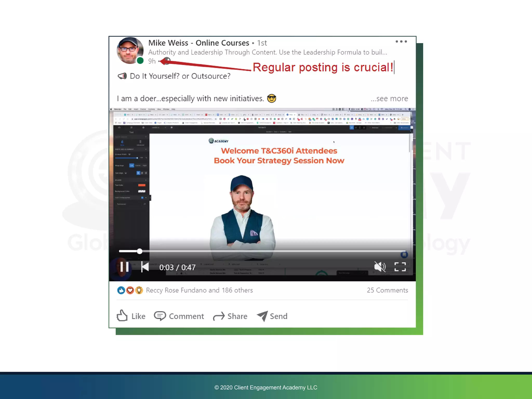Screen dimensions: 532x399
Task: Click the Send paper plane icon
Action: [262, 316]
